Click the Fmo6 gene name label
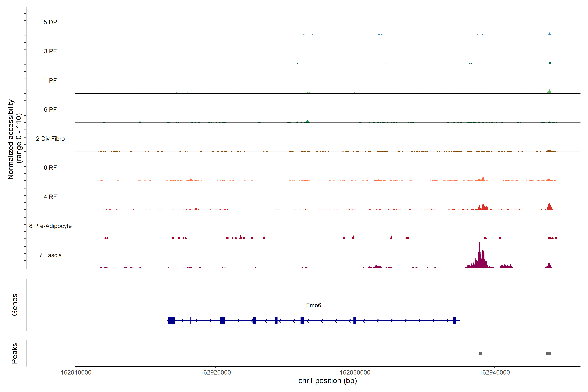The width and height of the screenshot is (588, 392). coord(313,305)
